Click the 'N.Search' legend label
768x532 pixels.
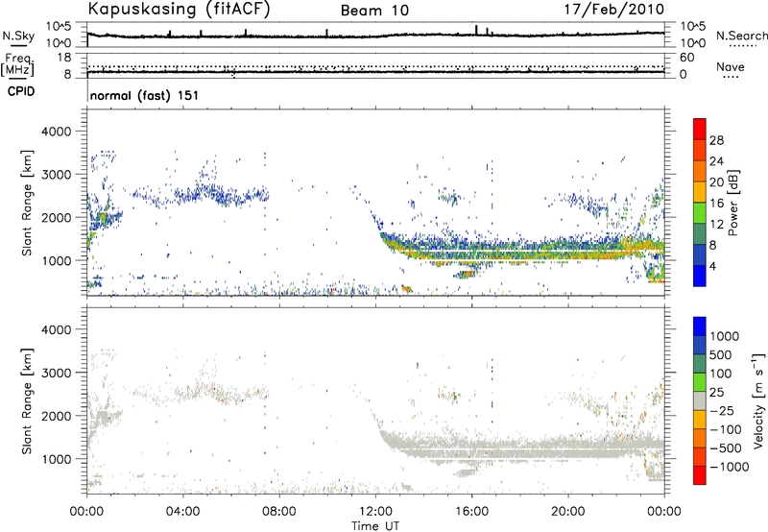742,36
